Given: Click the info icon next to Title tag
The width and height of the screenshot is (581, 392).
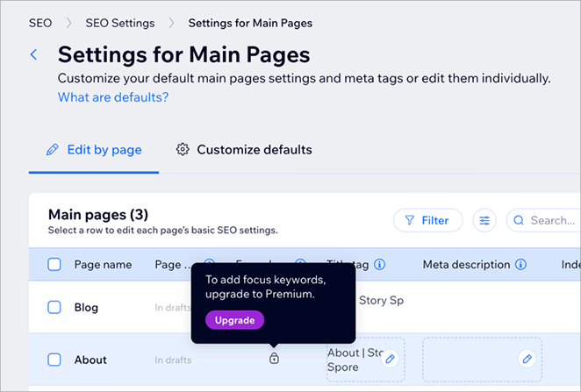Looking at the screenshot, I should 380,264.
